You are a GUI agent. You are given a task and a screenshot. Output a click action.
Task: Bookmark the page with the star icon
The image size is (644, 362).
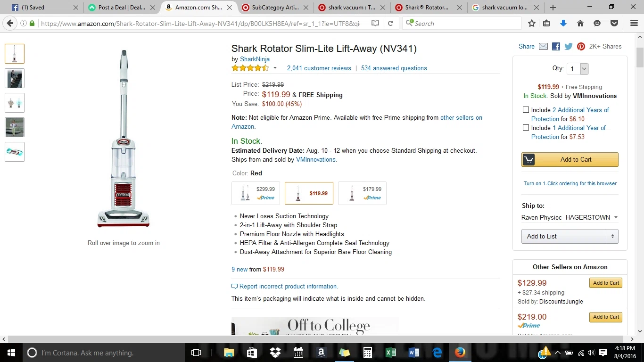(532, 23)
